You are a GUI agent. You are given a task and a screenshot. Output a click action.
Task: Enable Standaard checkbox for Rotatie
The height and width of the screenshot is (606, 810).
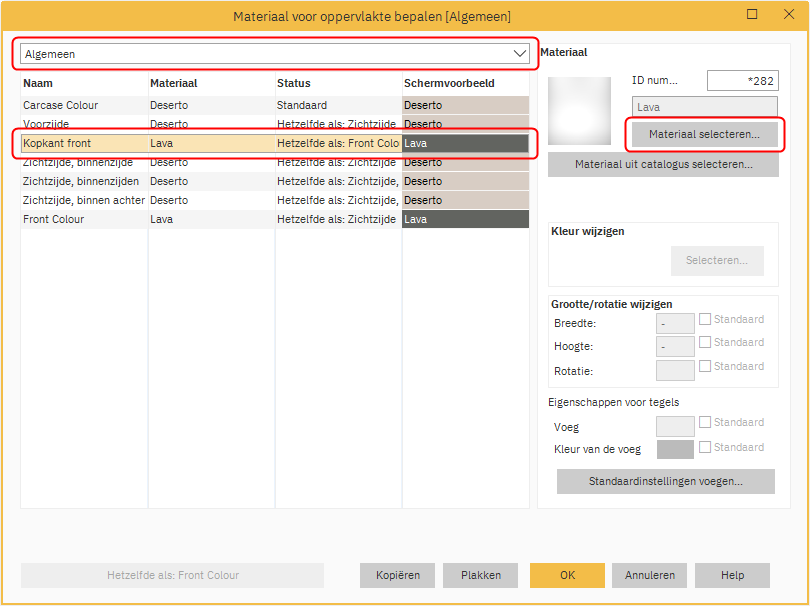pyautogui.click(x=705, y=367)
